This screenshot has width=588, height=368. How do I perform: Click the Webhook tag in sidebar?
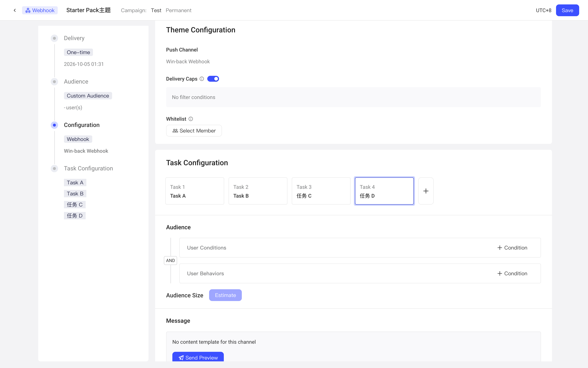tap(78, 139)
